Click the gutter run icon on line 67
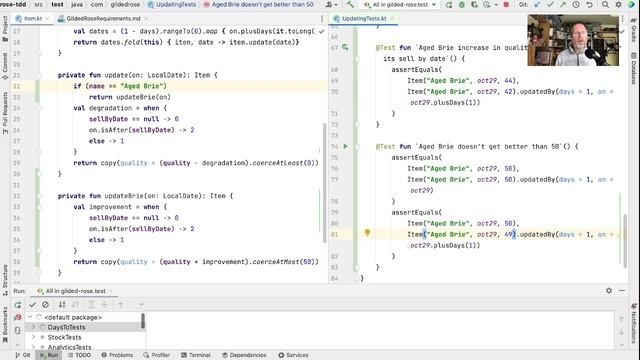Viewport: 640px width, 360px height. click(x=345, y=47)
